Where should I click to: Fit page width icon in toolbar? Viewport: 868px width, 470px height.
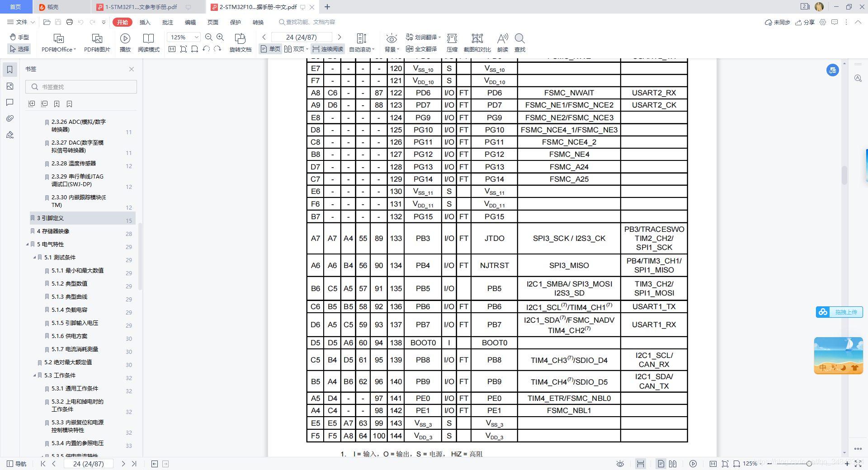tap(195, 49)
